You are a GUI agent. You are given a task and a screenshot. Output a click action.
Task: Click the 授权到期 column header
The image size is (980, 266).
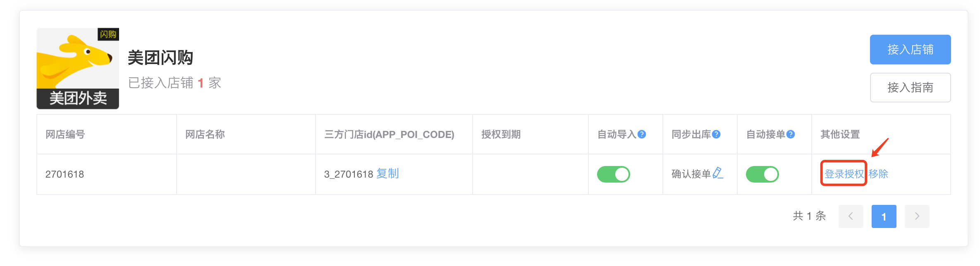point(501,134)
